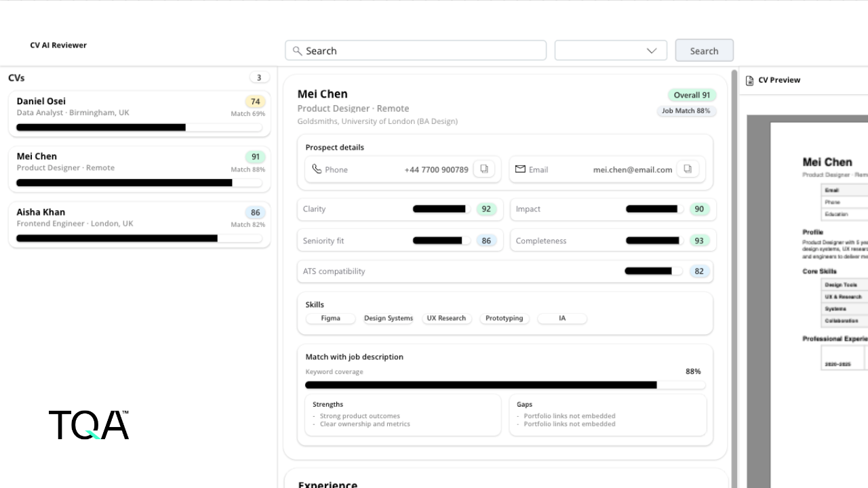Click the phone number +44 7700 900789
Screen dimensions: 868x488
(436, 170)
